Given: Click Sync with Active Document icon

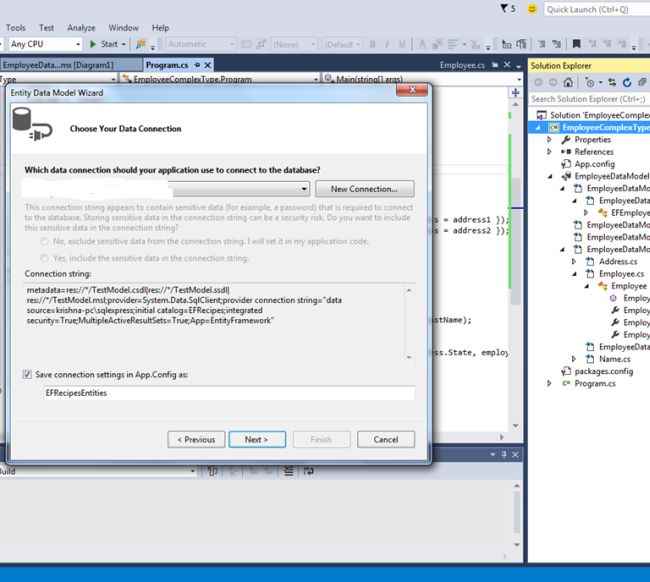Looking at the screenshot, I should tap(612, 82).
